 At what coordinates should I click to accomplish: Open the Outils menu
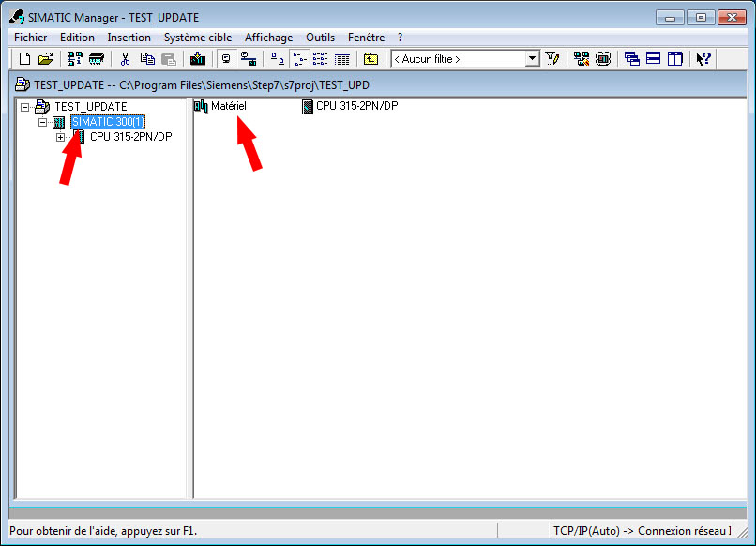pos(320,38)
